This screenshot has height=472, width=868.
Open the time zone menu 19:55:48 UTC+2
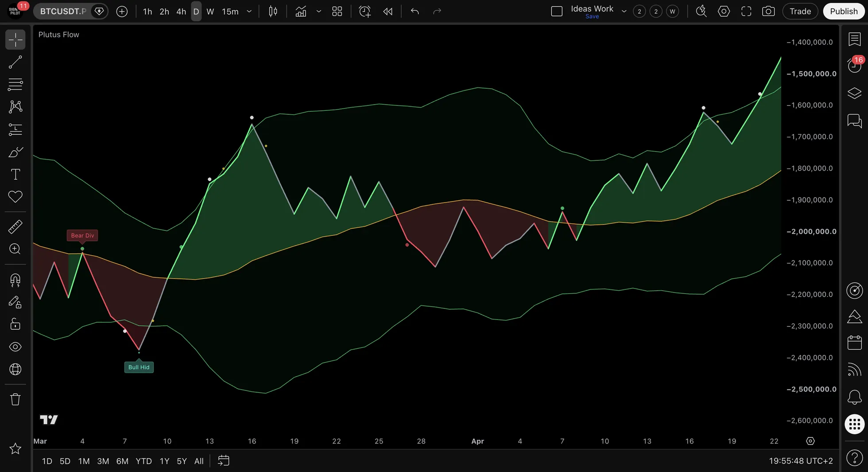tap(801, 461)
